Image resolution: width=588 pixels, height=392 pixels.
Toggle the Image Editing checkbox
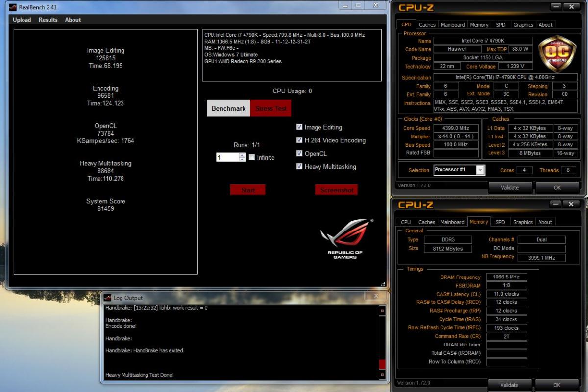pos(299,127)
